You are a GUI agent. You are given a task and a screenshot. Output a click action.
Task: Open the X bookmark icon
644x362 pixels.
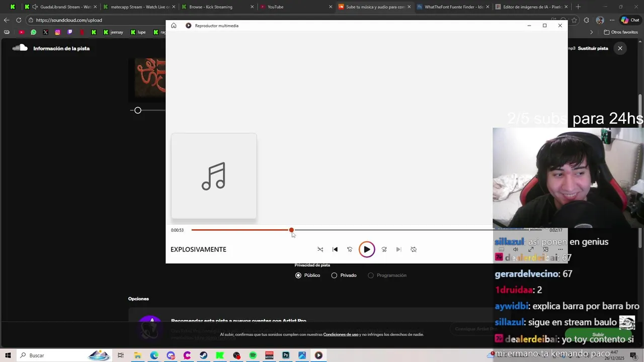(x=45, y=32)
